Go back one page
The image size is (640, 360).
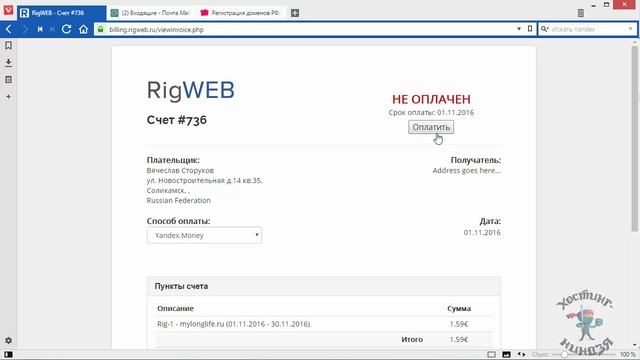pos(9,29)
